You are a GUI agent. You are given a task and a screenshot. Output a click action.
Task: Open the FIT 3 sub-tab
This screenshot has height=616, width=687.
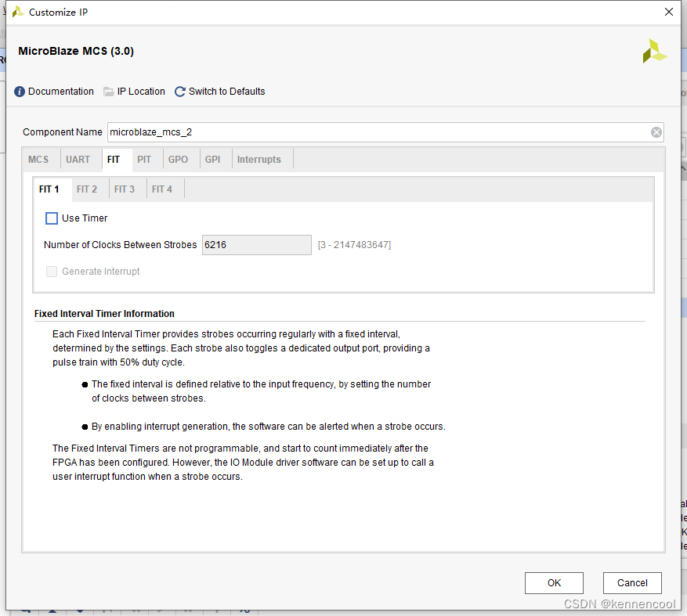pyautogui.click(x=125, y=189)
